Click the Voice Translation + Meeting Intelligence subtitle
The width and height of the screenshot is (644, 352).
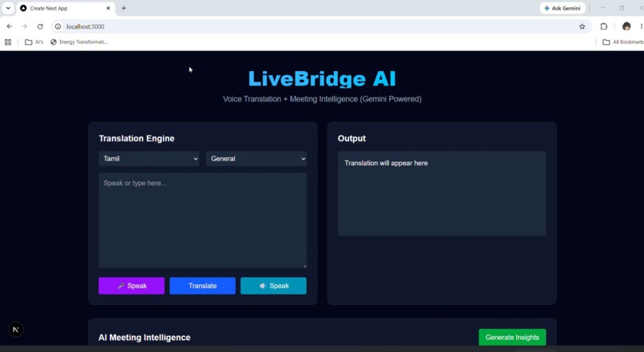[322, 99]
